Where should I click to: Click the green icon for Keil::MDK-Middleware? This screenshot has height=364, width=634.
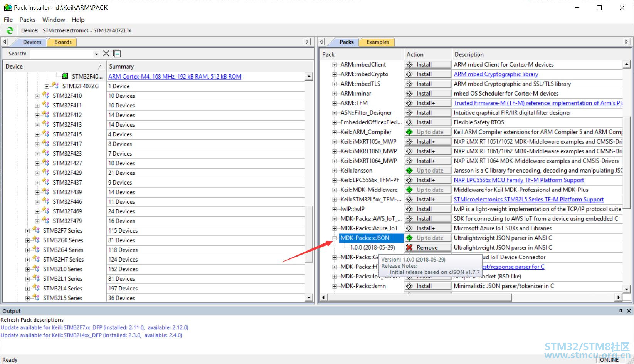[409, 190]
